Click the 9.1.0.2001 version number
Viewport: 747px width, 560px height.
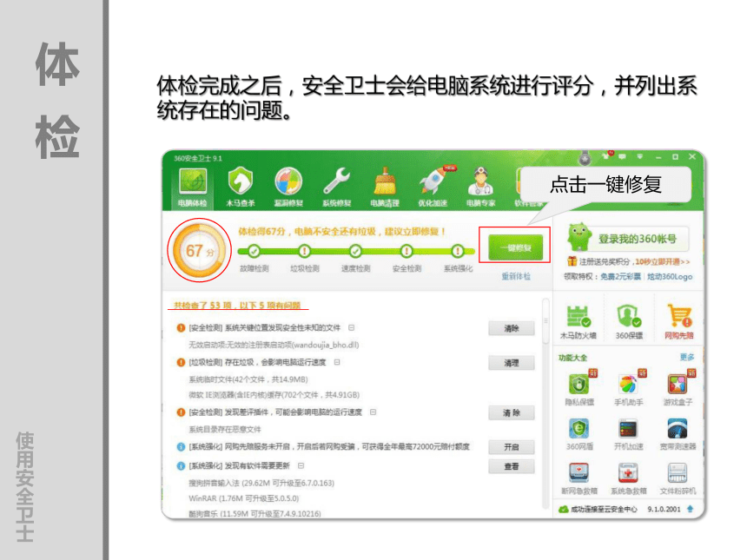click(664, 510)
